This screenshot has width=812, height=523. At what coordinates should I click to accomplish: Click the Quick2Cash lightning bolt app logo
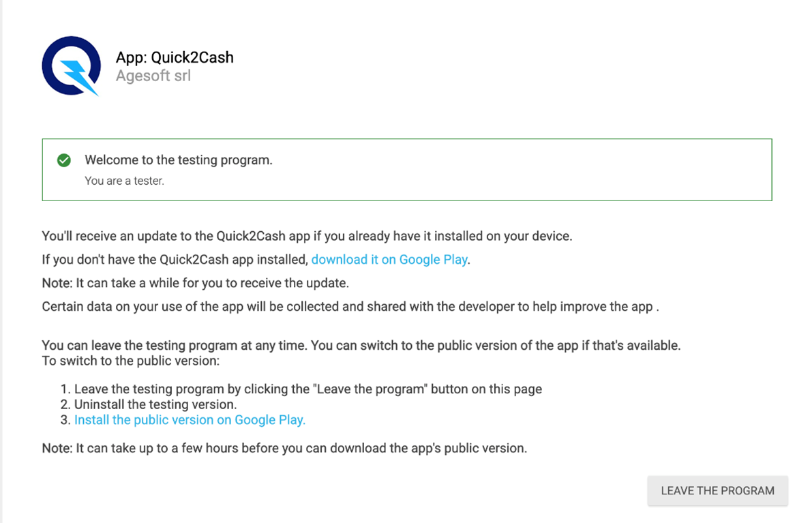[71, 66]
